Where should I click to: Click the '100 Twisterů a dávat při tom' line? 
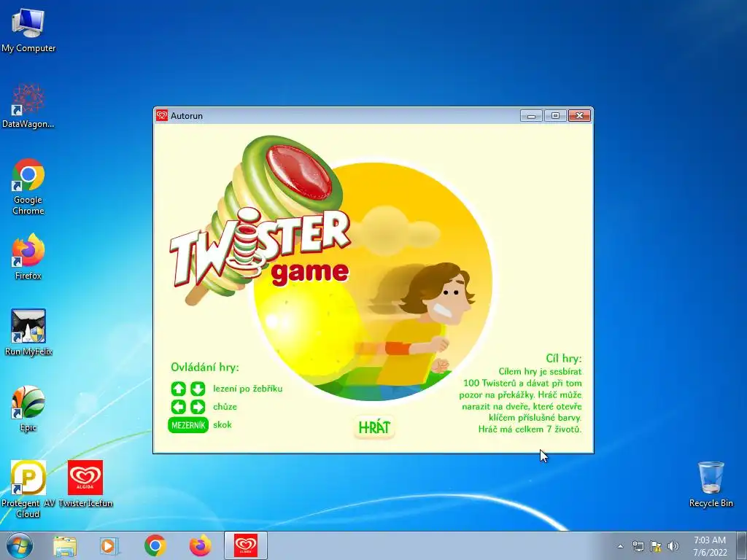click(522, 383)
